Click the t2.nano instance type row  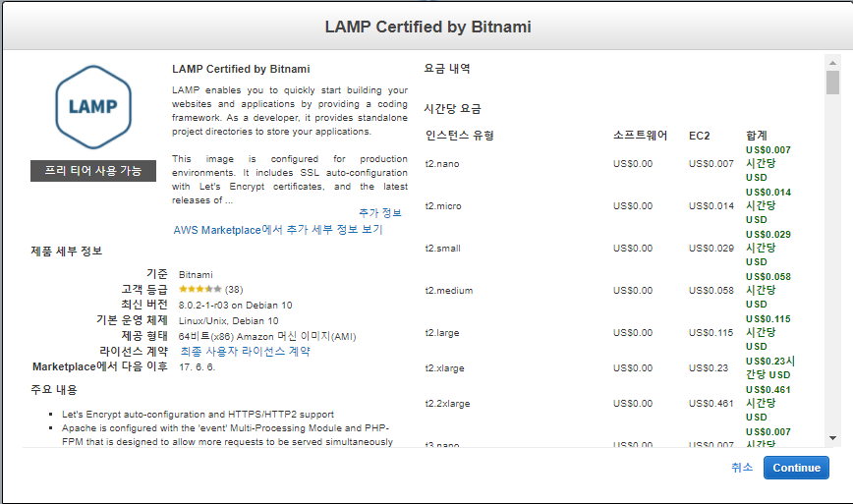[x=608, y=164]
